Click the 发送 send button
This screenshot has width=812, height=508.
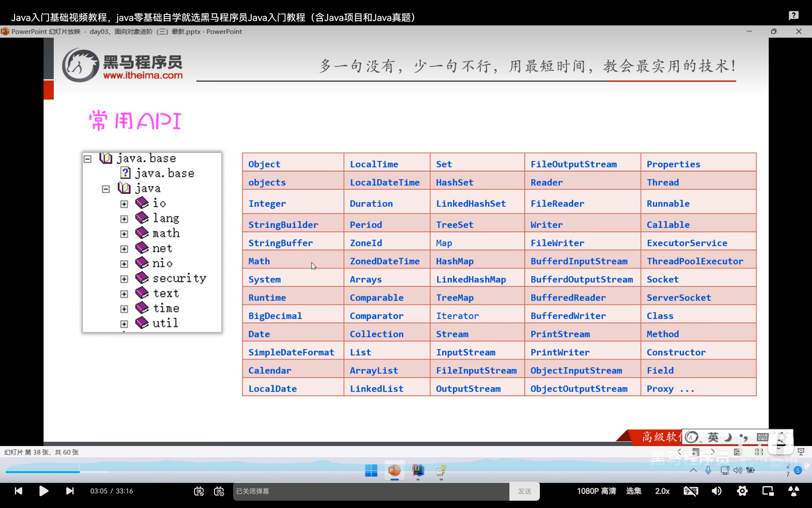pyautogui.click(x=524, y=491)
